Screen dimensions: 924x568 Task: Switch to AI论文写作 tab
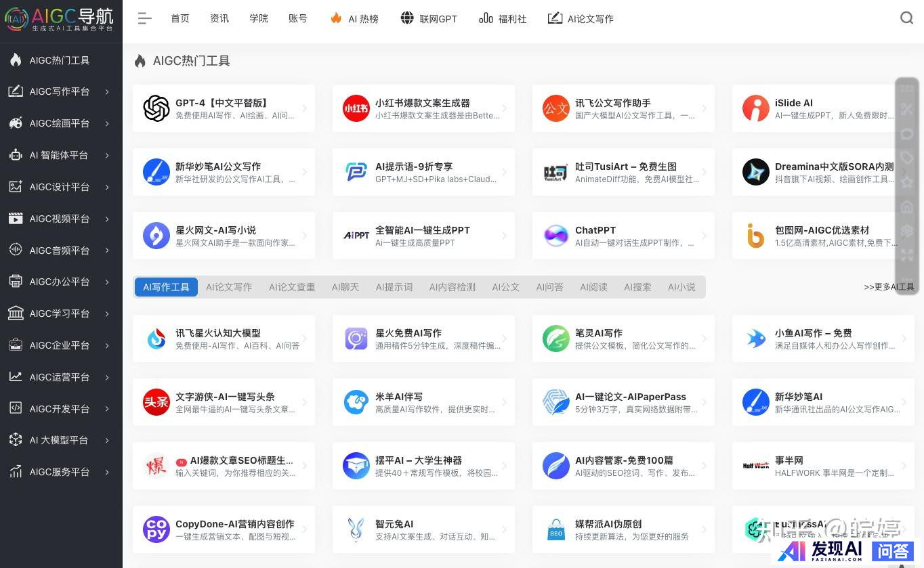click(x=229, y=287)
